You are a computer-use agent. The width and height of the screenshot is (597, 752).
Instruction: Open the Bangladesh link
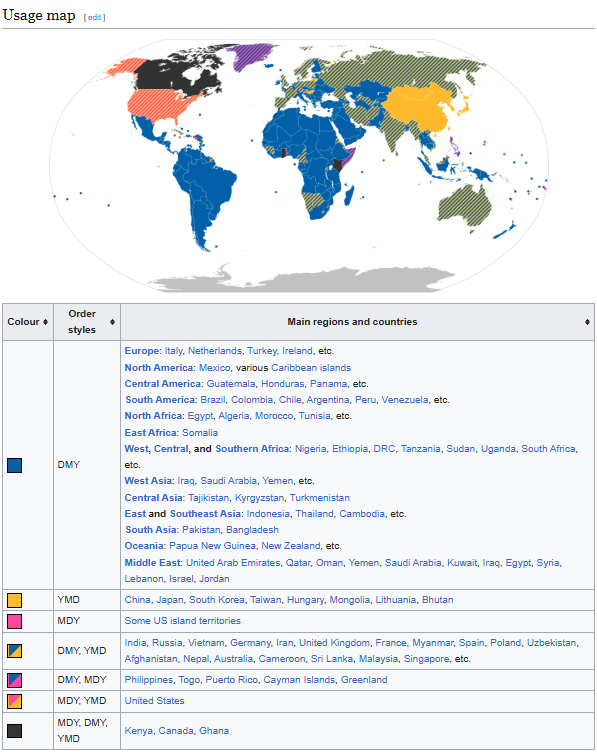click(252, 529)
